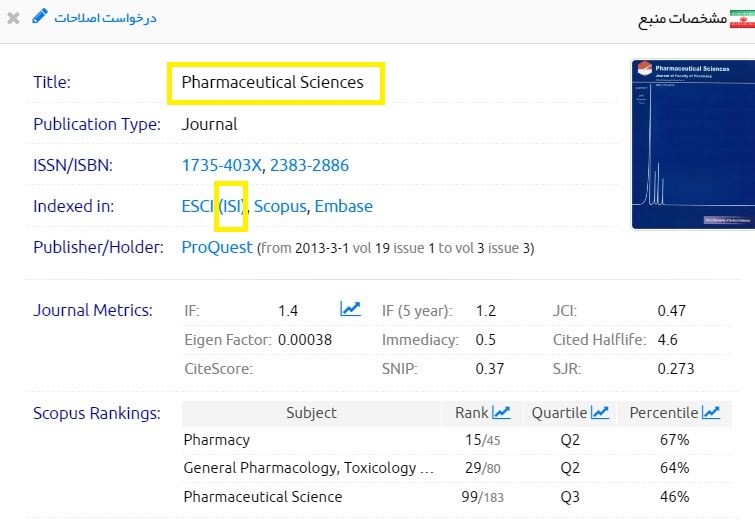Click the pencil edit icon at top
Image resolution: width=755 pixels, height=522 pixels.
(x=40, y=17)
